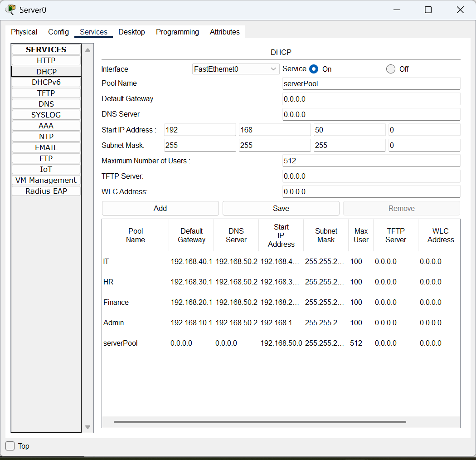476x460 pixels.
Task: Open IoT service settings
Action: [x=46, y=169]
